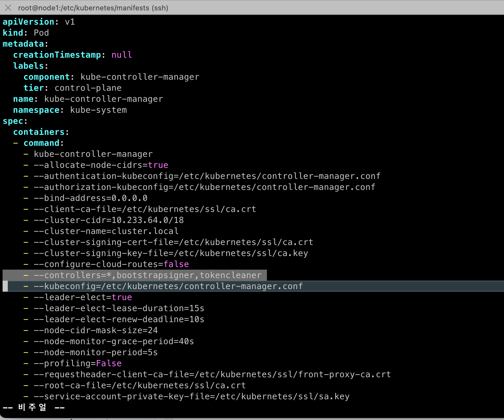Image resolution: width=504 pixels, height=420 pixels.
Task: Click component: kube-controller-manager line
Action: click(111, 77)
